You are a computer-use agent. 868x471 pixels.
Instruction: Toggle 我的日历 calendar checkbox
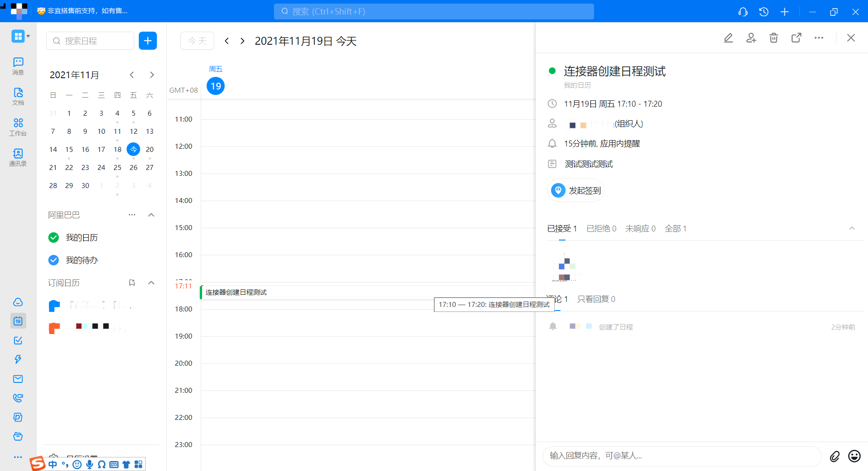pos(53,237)
